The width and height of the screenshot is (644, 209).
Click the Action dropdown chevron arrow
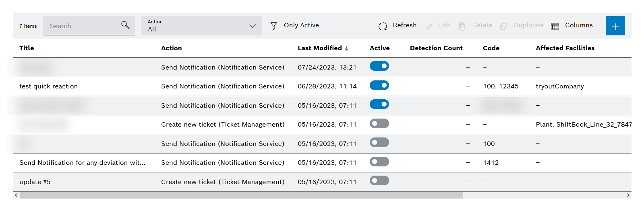[x=253, y=26]
